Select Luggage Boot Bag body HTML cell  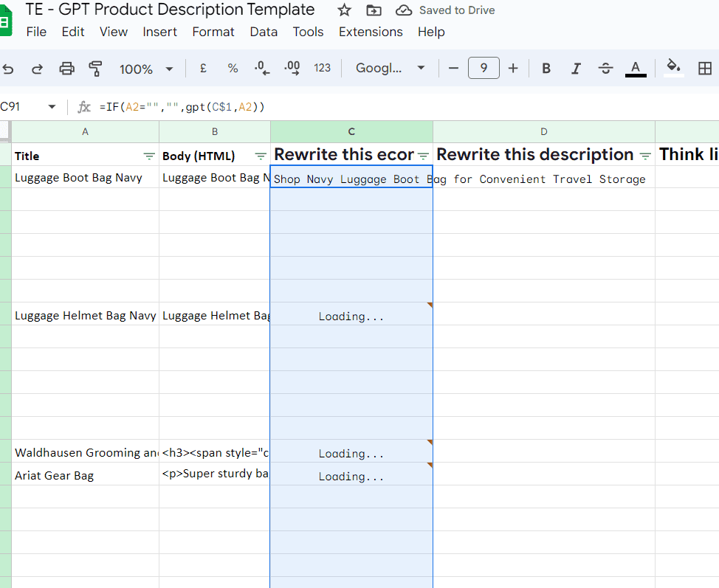coord(215,177)
